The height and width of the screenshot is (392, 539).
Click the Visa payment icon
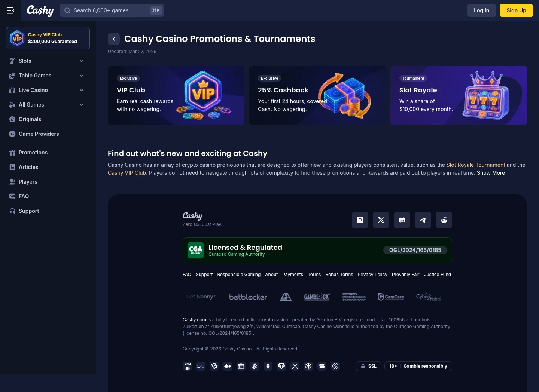point(188,366)
